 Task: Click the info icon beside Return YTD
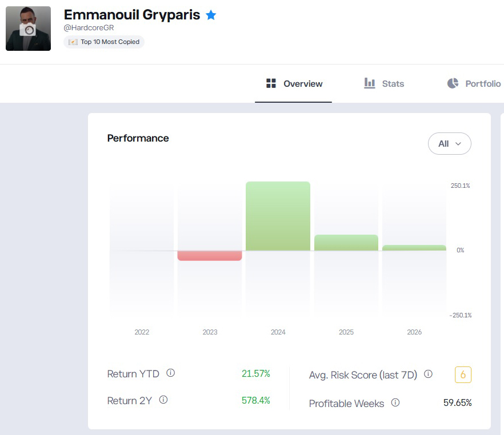tap(170, 373)
